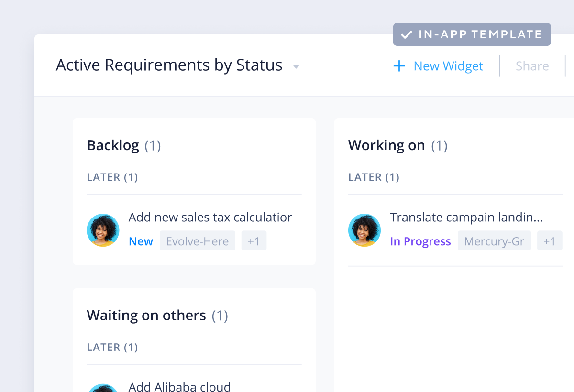Show more tags on Translate campain card
Screen dimensions: 574x392
(550, 241)
